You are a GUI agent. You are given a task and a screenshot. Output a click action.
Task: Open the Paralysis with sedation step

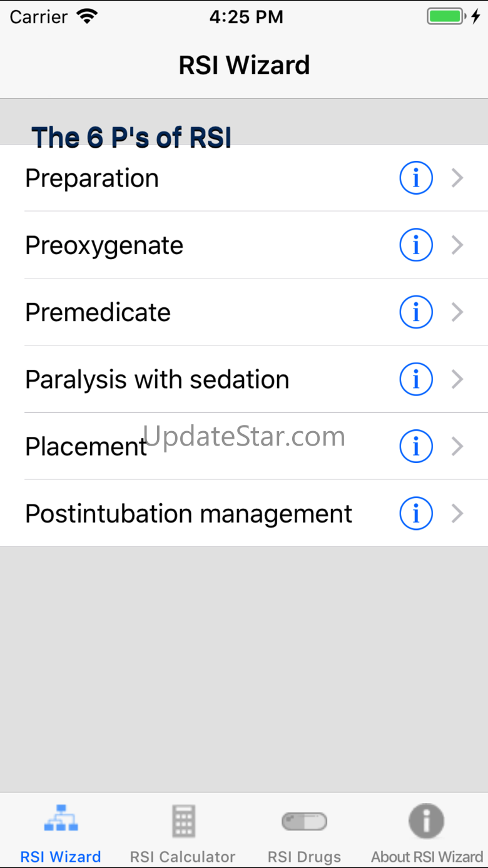157,379
